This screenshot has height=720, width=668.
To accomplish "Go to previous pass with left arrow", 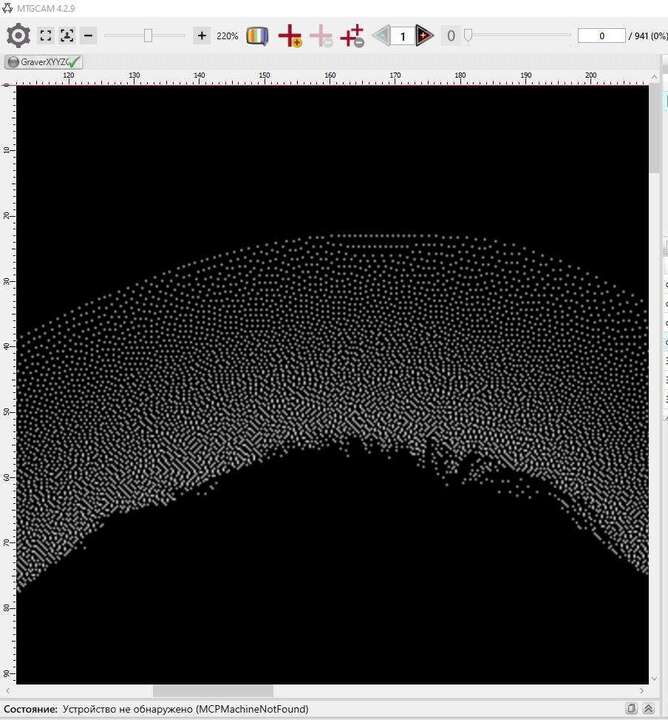I will click(381, 36).
